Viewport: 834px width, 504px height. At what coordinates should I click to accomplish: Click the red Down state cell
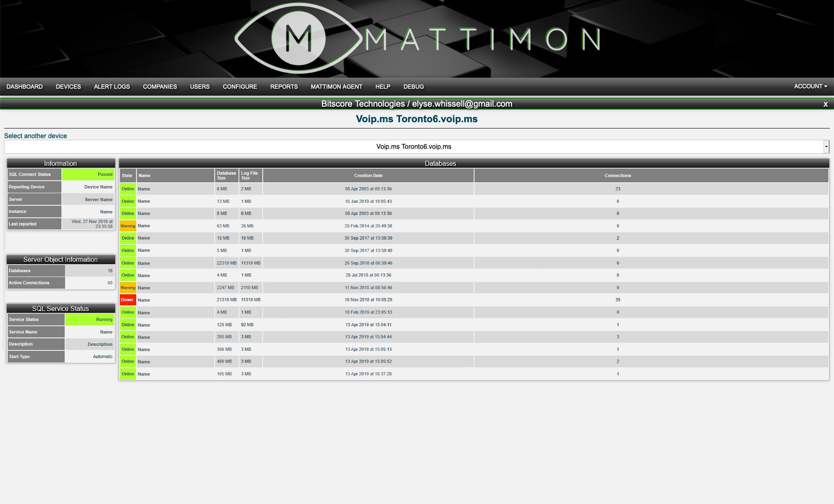tap(128, 300)
